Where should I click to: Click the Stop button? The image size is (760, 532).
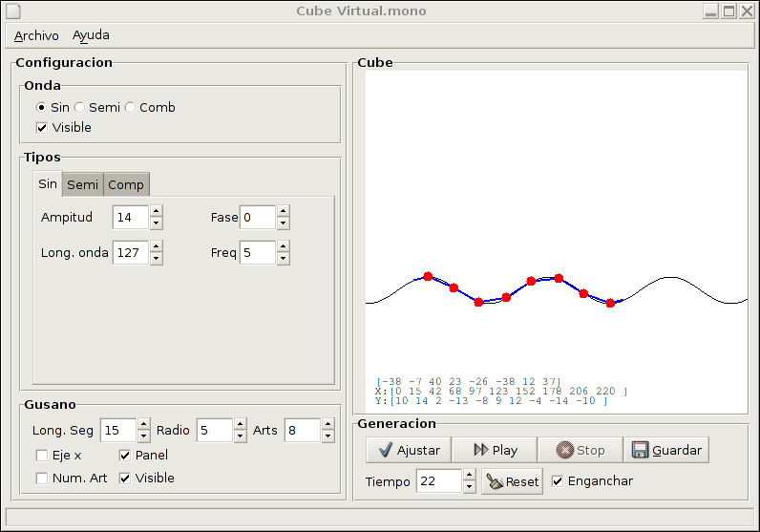tap(580, 450)
